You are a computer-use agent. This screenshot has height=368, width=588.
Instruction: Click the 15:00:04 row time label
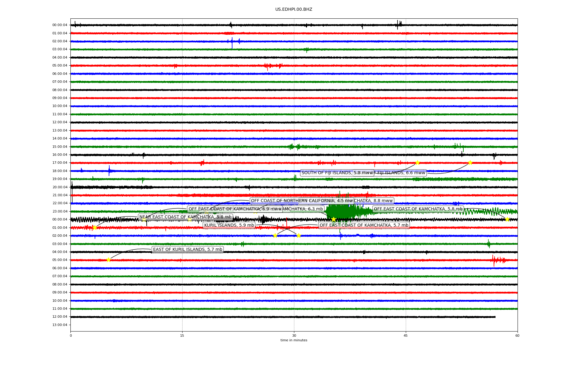(60, 147)
